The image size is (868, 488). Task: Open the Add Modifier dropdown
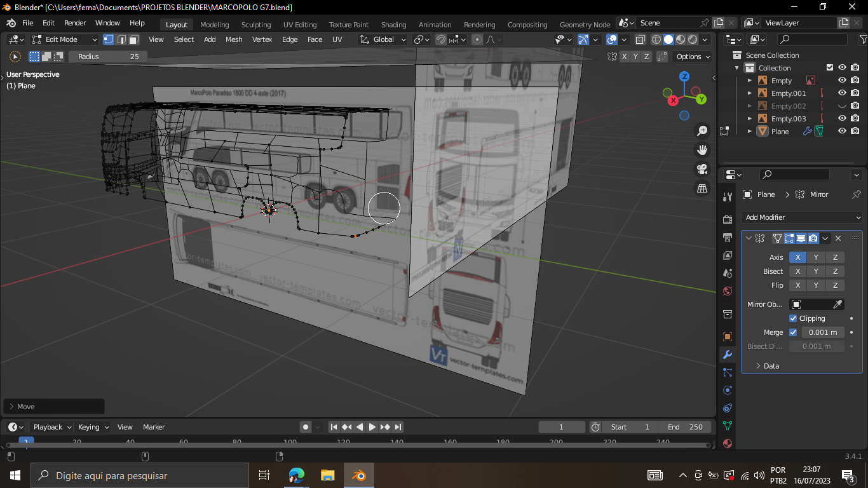tap(802, 217)
